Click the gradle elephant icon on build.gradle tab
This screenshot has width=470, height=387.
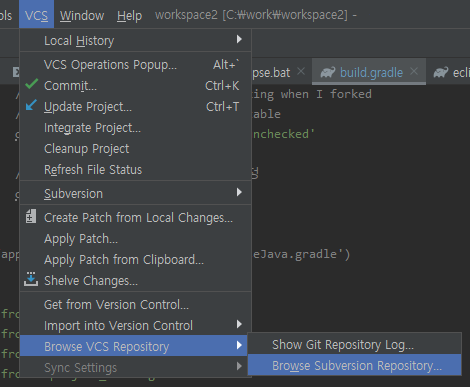(x=328, y=72)
